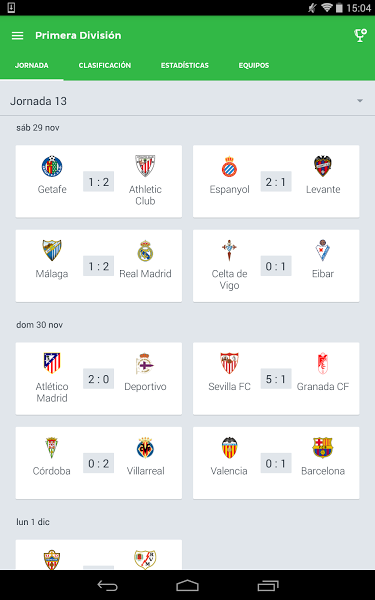Expand the Jornada 13 dropdown arrow
This screenshot has height=600, width=375.
360,101
